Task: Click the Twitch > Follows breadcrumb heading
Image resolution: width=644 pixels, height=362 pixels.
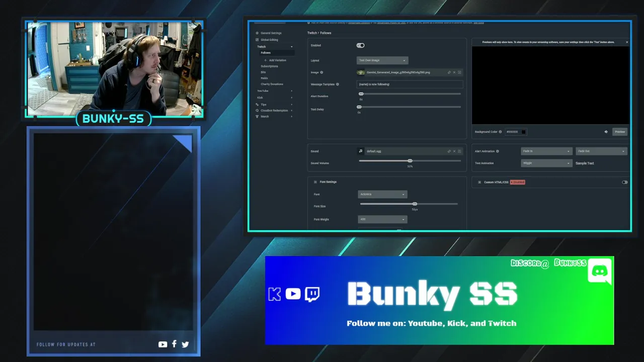Action: [x=319, y=33]
